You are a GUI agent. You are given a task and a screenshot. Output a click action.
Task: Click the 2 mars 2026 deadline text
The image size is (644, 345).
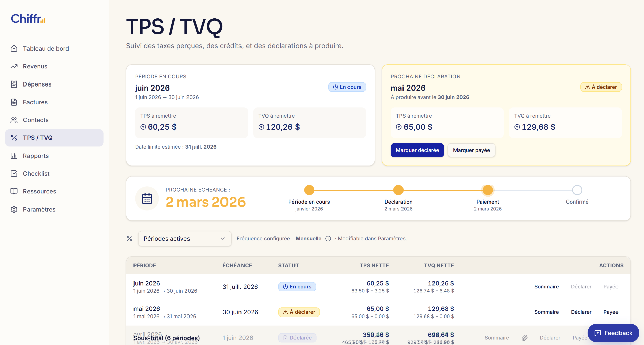click(x=206, y=202)
